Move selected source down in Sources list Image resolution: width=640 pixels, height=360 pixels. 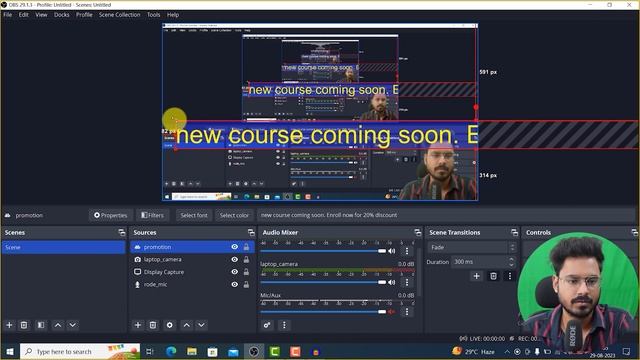point(201,325)
